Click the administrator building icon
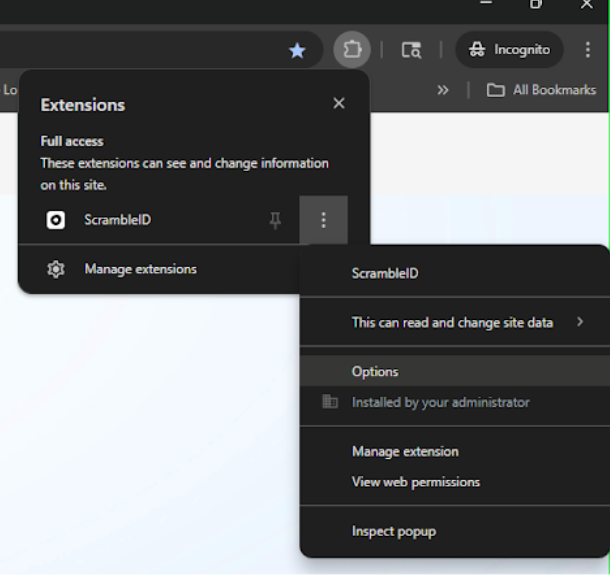The height and width of the screenshot is (576, 610). pyautogui.click(x=330, y=401)
